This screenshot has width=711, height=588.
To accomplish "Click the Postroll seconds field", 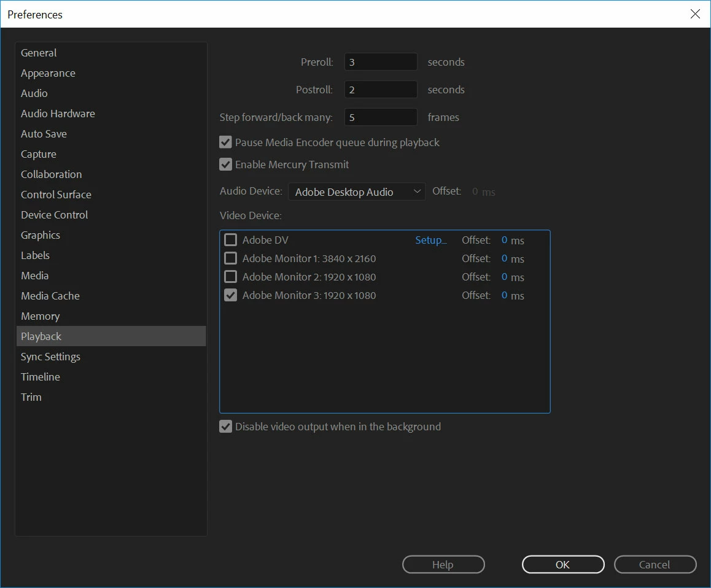I will click(x=381, y=90).
